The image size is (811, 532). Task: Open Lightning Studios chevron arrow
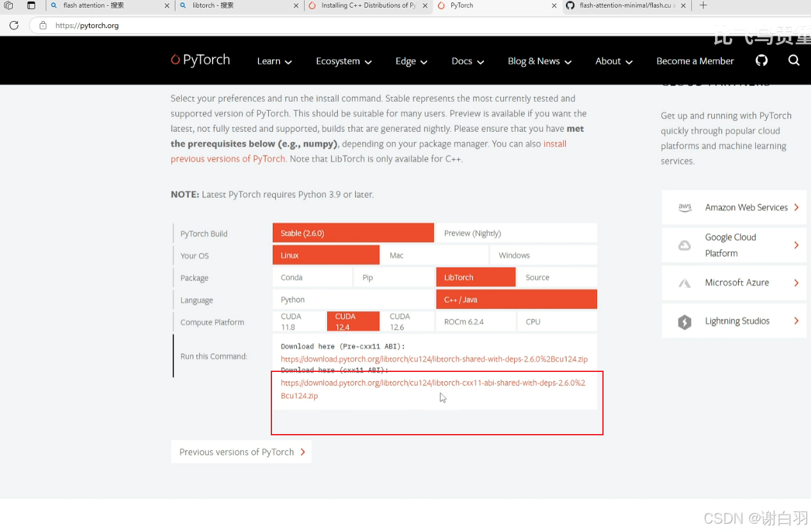[x=796, y=321]
